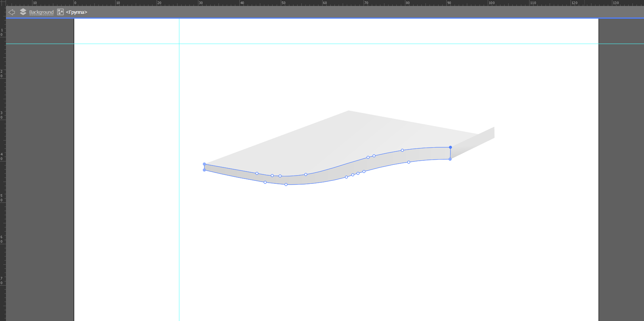Click the back arrow to exit isolation mode

pos(12,12)
